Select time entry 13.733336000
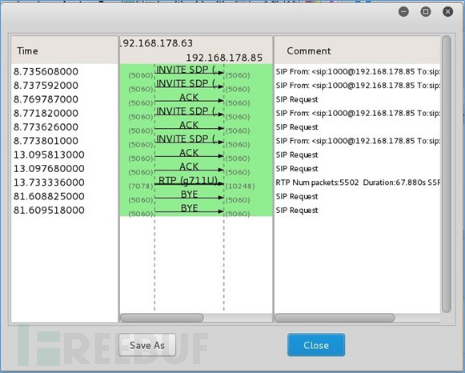Screen dimensions: 465x373 pyautogui.click(x=49, y=183)
